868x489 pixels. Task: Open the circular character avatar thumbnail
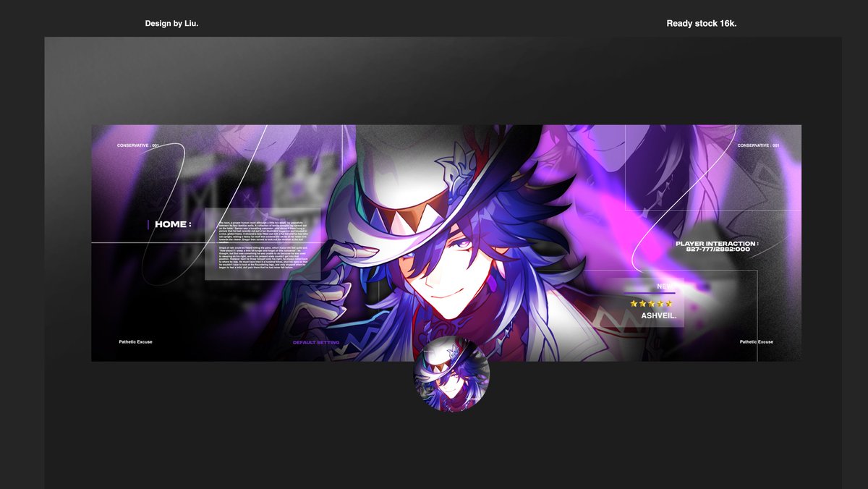[451, 374]
